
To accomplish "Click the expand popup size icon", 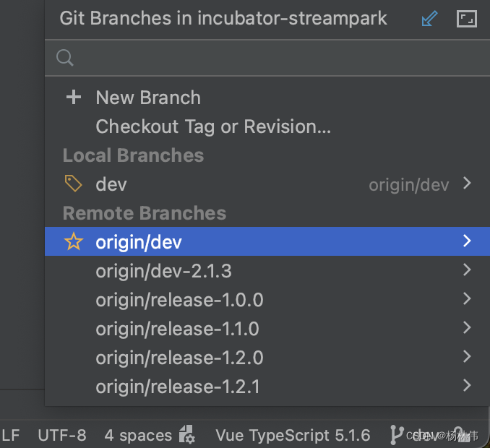I will coord(467,19).
